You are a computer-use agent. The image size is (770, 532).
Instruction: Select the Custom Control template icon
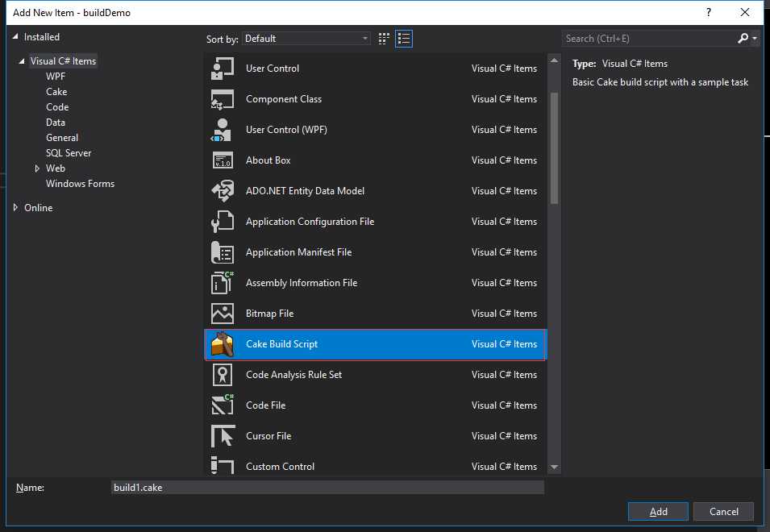[x=223, y=465]
